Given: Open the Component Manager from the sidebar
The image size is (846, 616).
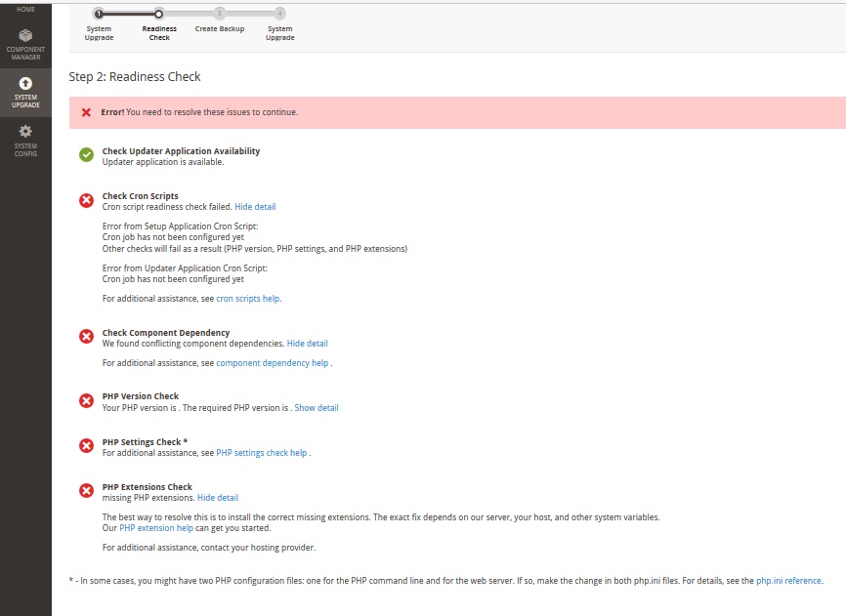Looking at the screenshot, I should [x=24, y=43].
